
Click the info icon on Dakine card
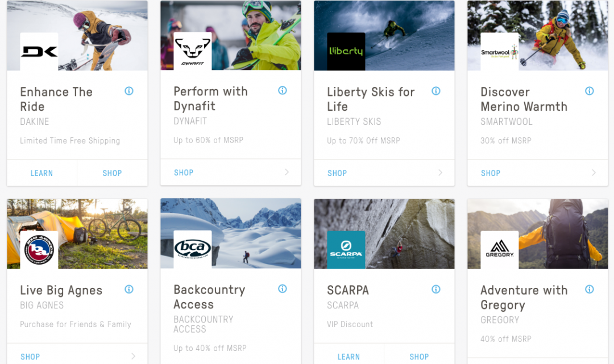click(x=129, y=91)
